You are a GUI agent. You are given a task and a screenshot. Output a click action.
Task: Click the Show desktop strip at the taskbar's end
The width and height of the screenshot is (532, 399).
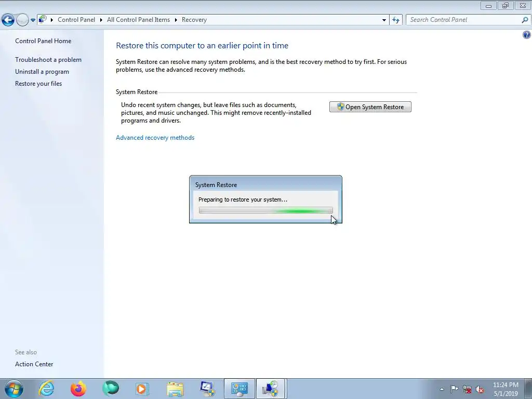pyautogui.click(x=528, y=389)
